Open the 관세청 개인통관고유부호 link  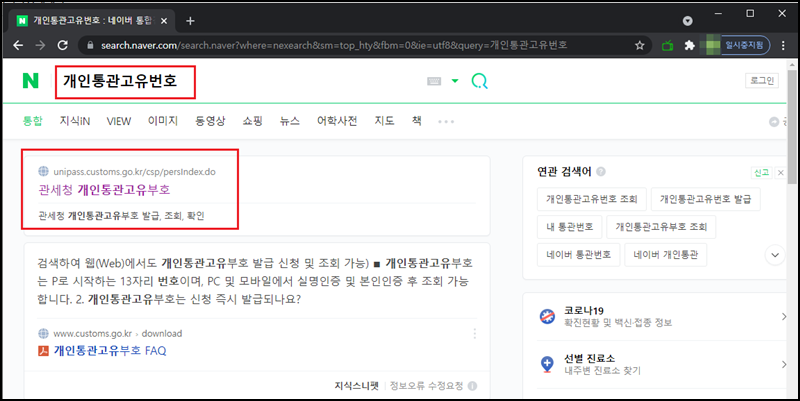[104, 190]
